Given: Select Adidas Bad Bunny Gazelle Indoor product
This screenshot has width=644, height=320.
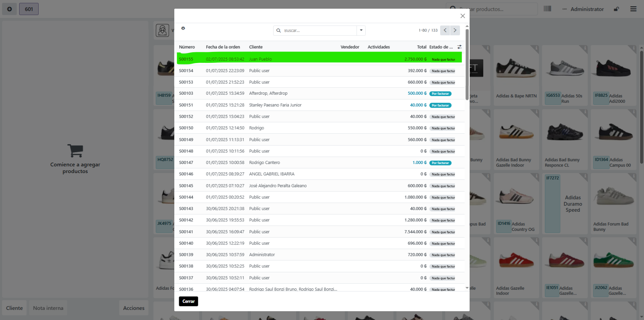Looking at the screenshot, I should [516, 139].
